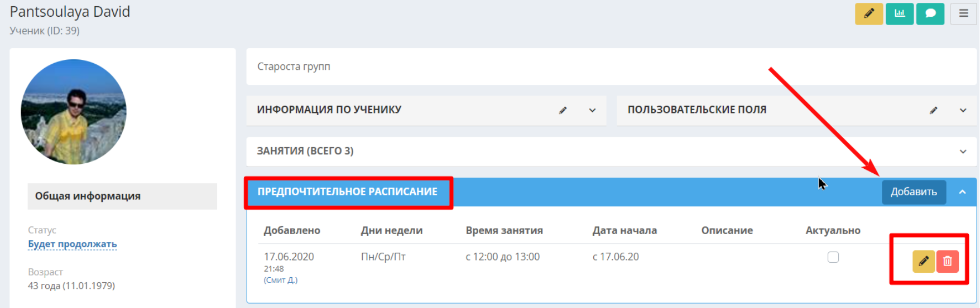The width and height of the screenshot is (980, 308).
Task: Click the с 12:00 до 13:00 time cell
Action: point(503,257)
